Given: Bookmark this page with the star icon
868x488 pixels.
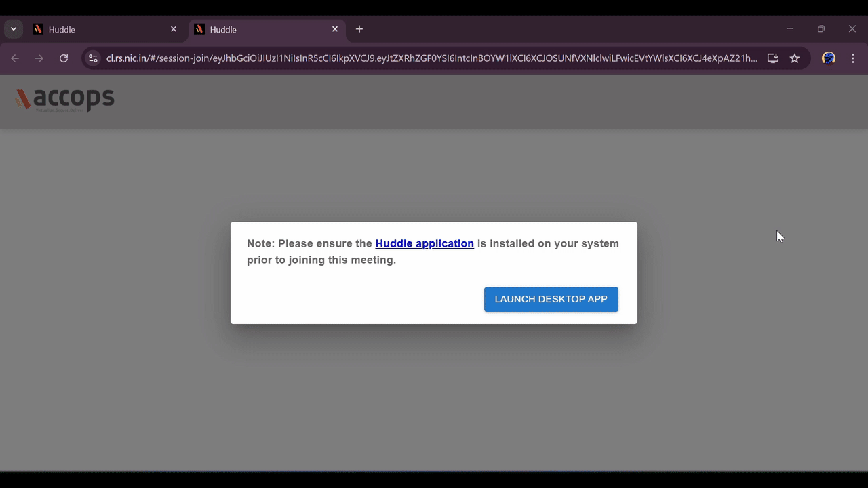Looking at the screenshot, I should pos(795,58).
